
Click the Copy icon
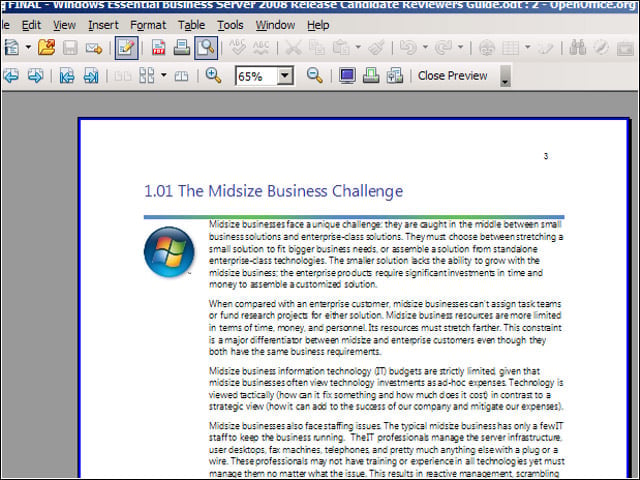(317, 48)
